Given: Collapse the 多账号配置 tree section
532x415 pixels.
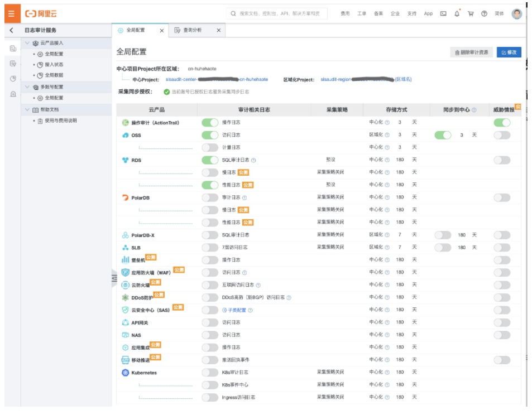Looking at the screenshot, I should pos(27,87).
